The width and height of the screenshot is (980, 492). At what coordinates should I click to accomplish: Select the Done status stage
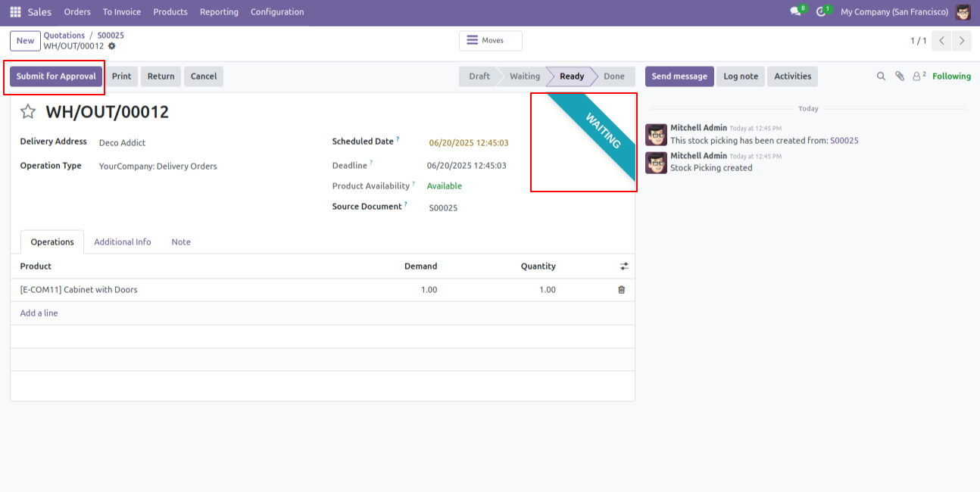point(614,76)
